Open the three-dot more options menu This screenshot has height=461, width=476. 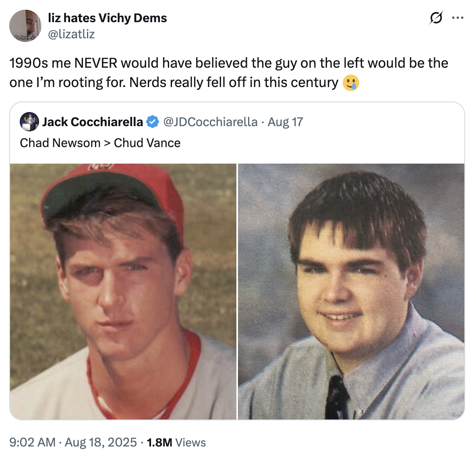click(457, 18)
